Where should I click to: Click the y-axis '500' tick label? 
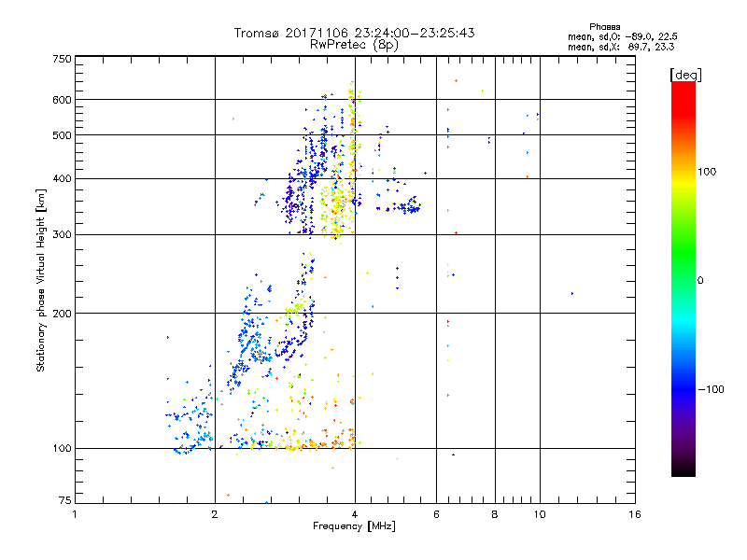(62, 135)
